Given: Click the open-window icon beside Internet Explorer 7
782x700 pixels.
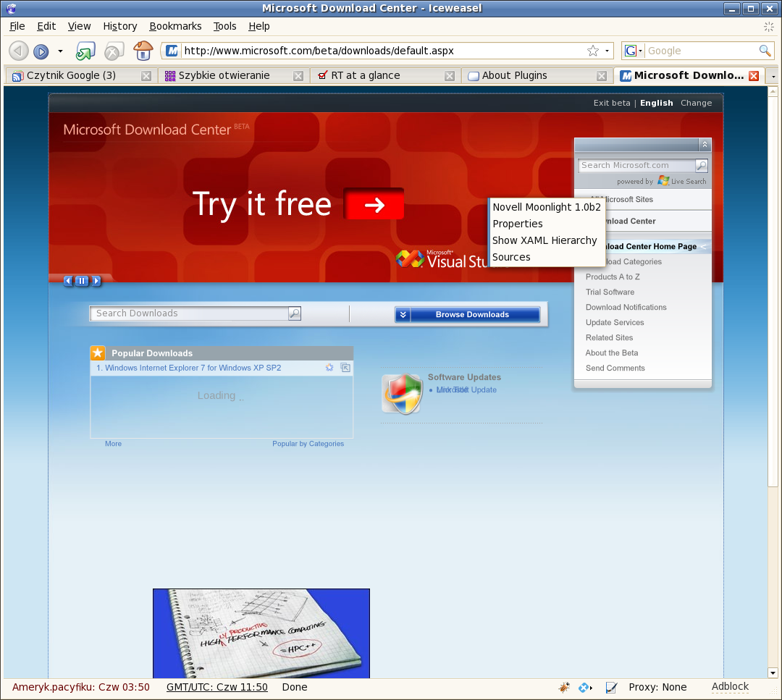Looking at the screenshot, I should 345,368.
